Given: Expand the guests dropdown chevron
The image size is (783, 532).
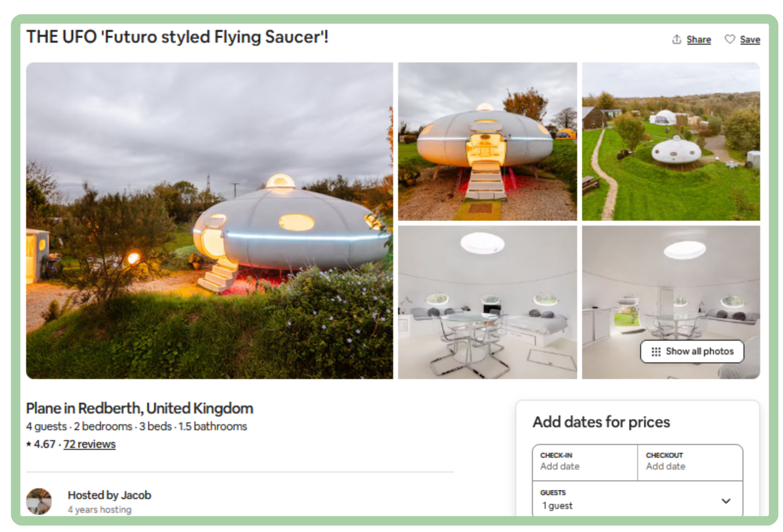Looking at the screenshot, I should tap(726, 501).
